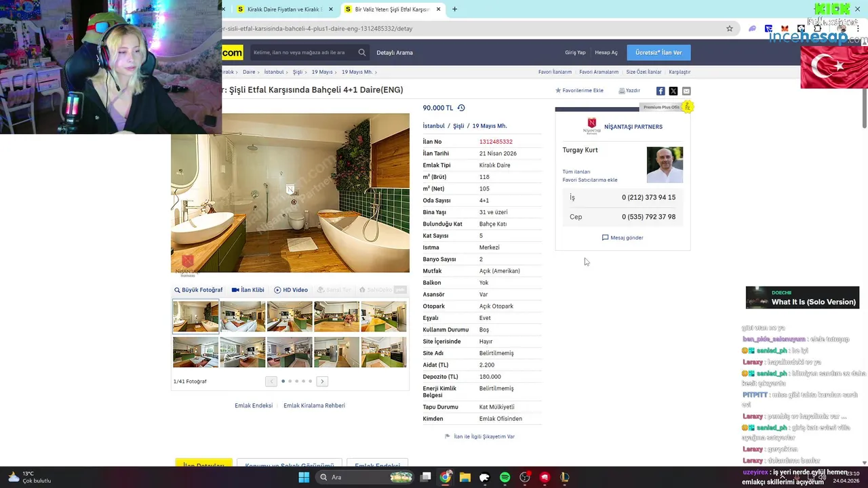Click the Ücretsiz İlan Ver button
Viewport: 868px width, 488px height.
click(658, 53)
